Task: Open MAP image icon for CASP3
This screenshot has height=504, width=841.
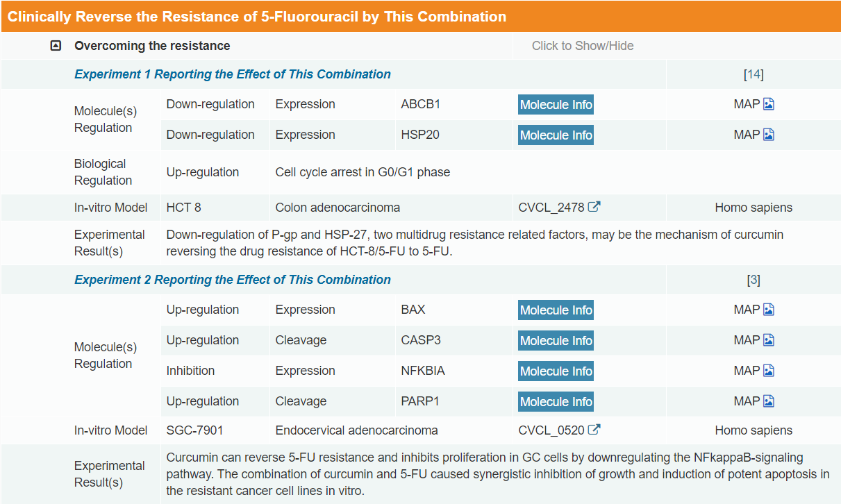Action: (x=769, y=340)
